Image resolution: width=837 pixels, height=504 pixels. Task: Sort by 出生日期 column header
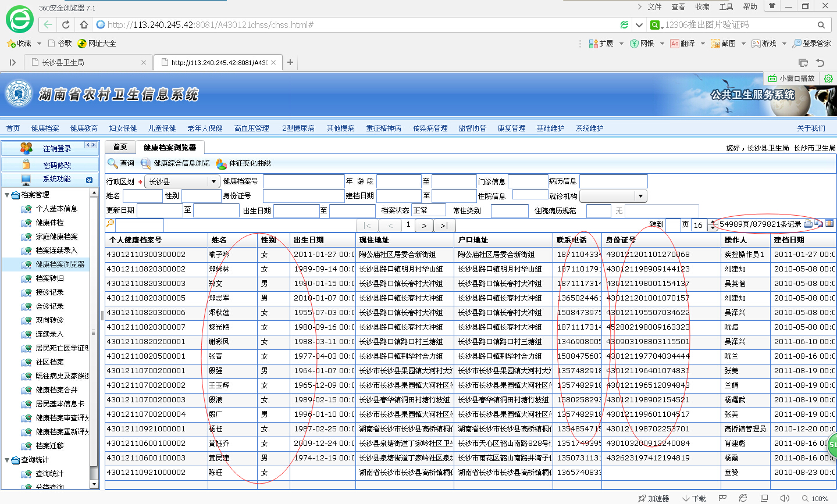click(x=323, y=240)
